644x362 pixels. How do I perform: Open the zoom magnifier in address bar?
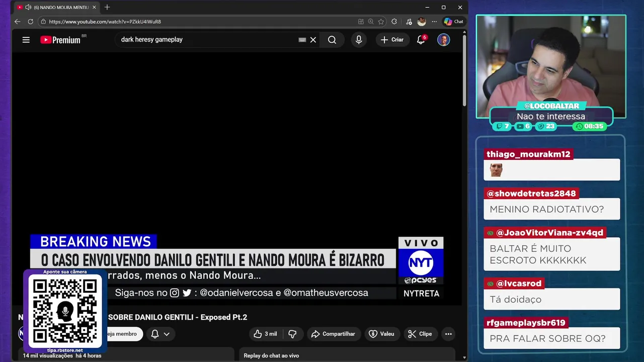371,22
